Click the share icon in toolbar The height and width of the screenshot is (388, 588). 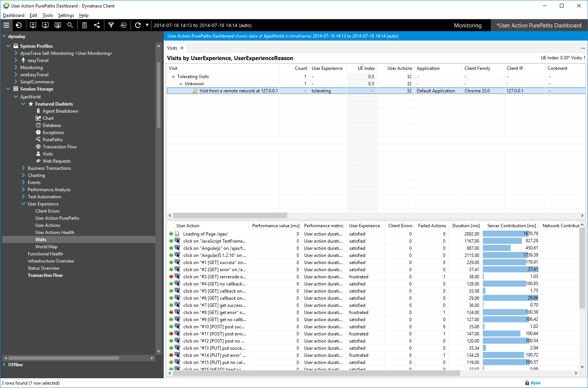97,25
